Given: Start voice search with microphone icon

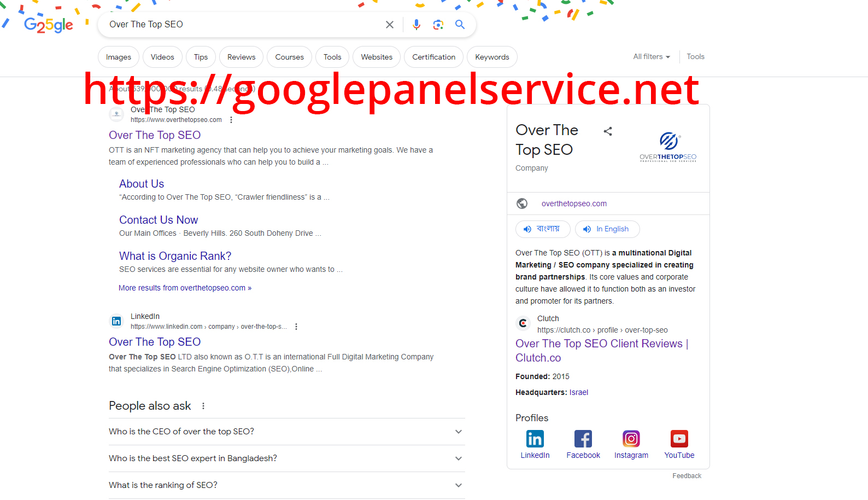Looking at the screenshot, I should click(x=417, y=25).
